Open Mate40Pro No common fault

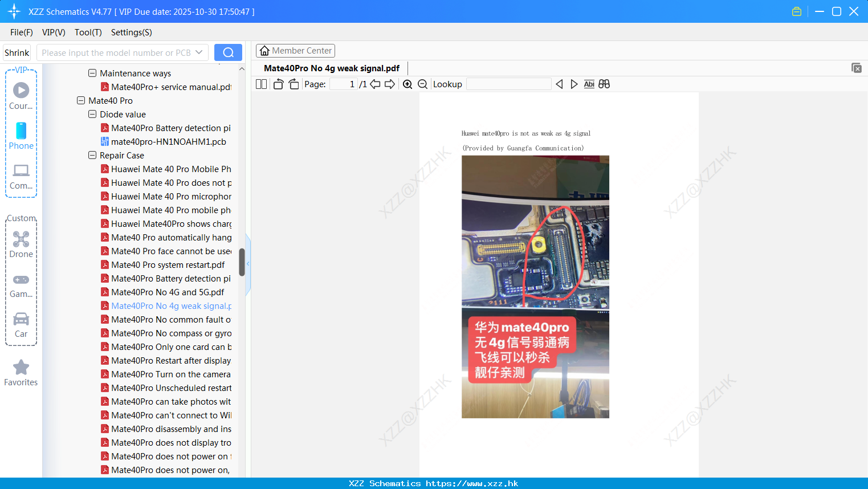pos(166,320)
